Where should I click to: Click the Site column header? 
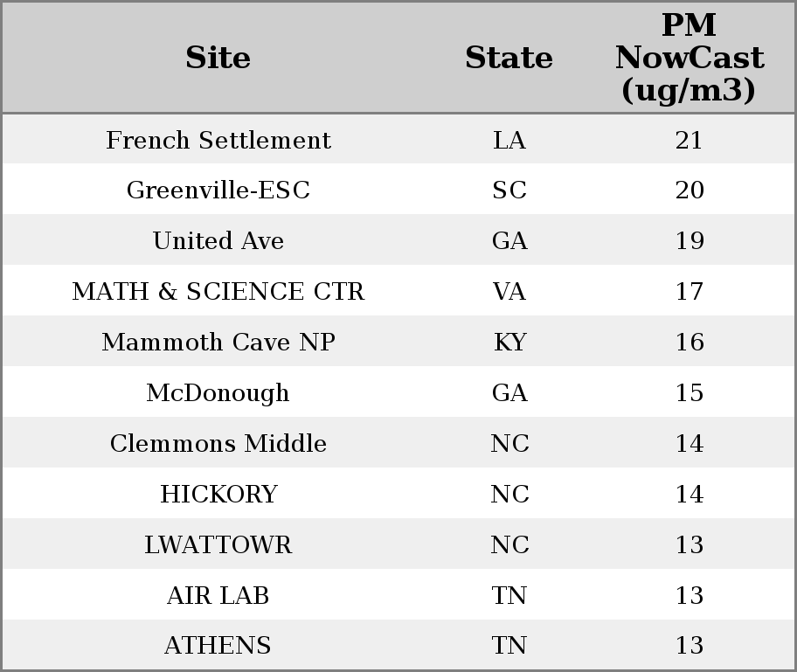pos(218,58)
